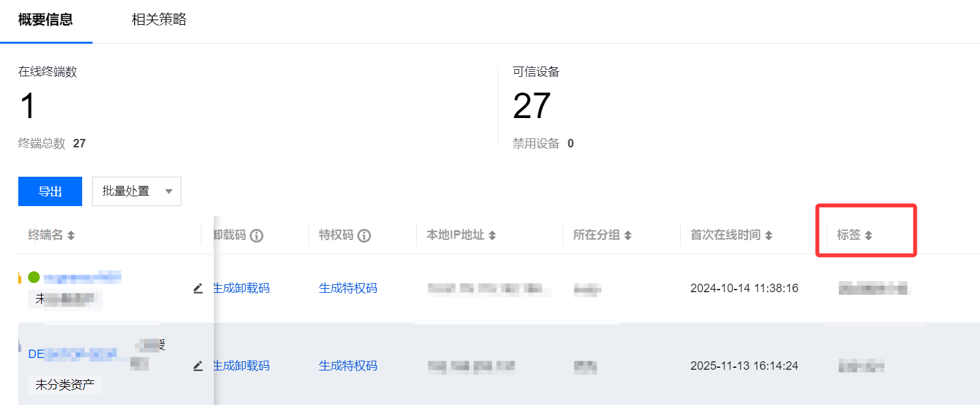The width and height of the screenshot is (980, 405).
Task: Switch to the 概要信息 tab
Action: 46,20
